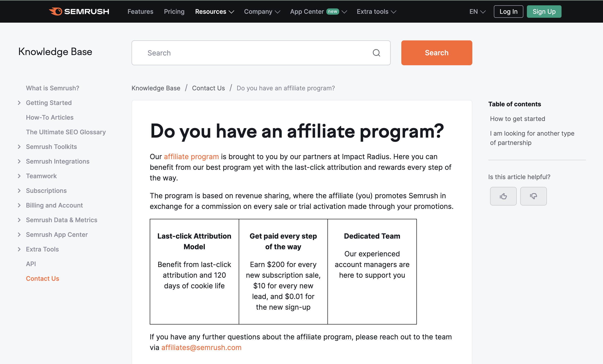Expand the Semrush Toolkits chevron
603x364 pixels.
[19, 147]
